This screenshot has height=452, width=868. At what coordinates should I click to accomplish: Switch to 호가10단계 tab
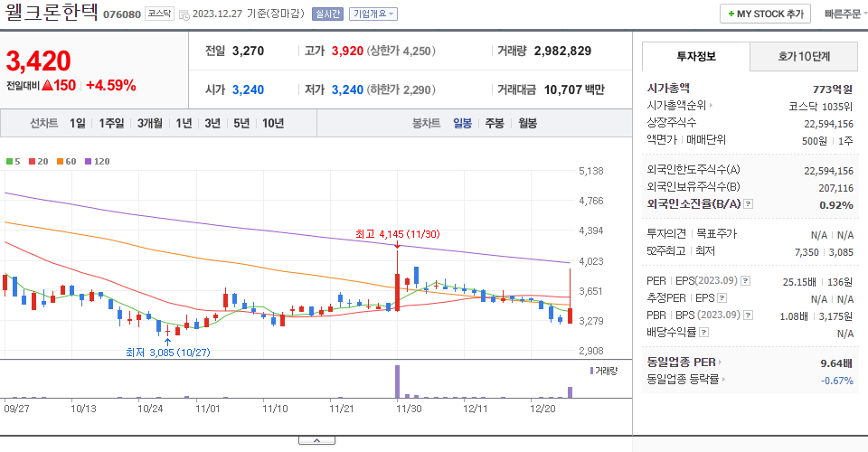pos(804,56)
